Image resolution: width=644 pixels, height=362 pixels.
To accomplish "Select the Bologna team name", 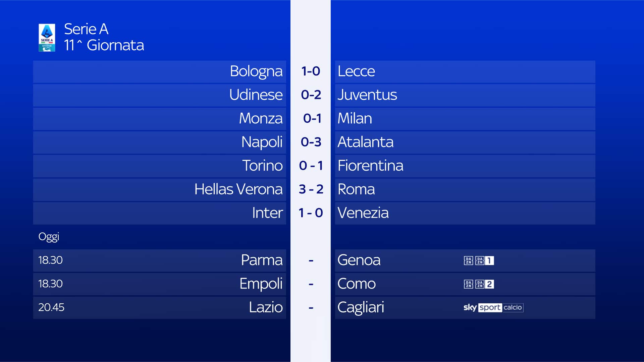I will tap(256, 71).
